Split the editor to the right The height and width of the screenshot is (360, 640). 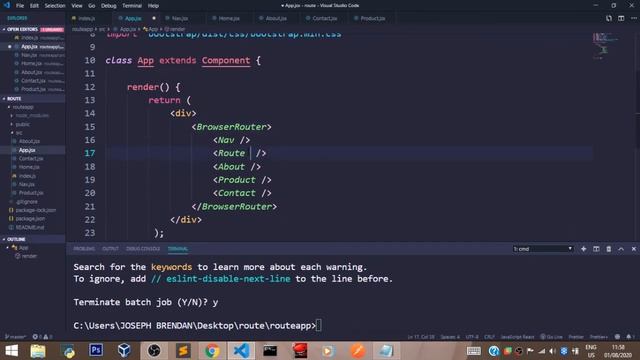point(621,18)
